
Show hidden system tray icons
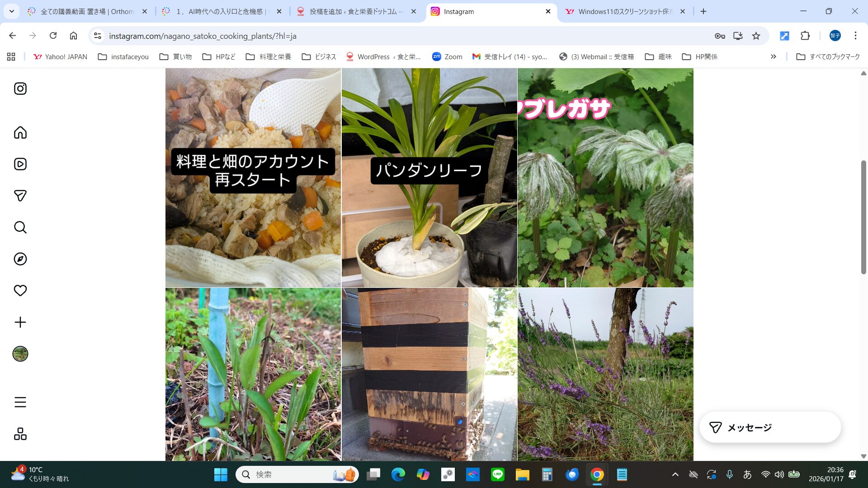[x=675, y=474]
